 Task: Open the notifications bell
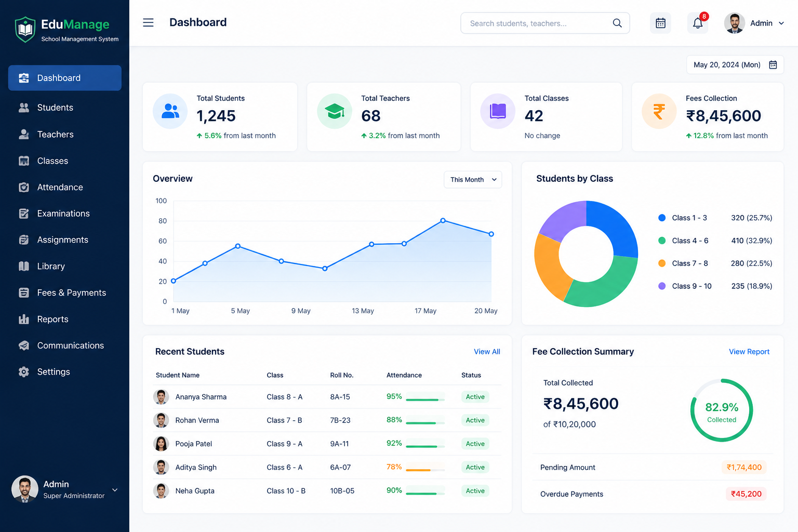698,23
